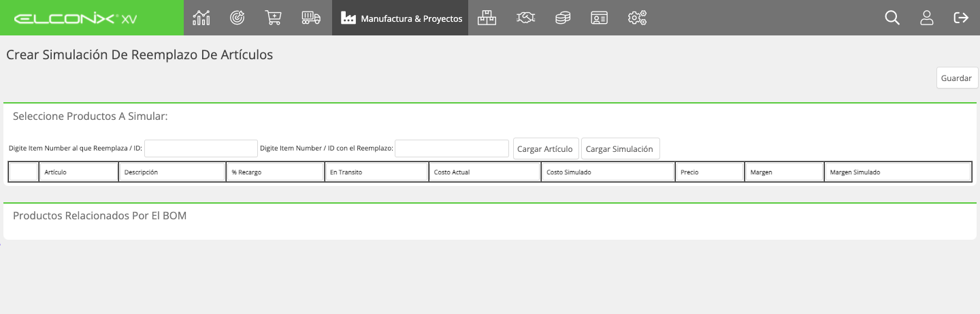Click the En Transito column header
Screen dimensions: 980x314
tap(376, 172)
